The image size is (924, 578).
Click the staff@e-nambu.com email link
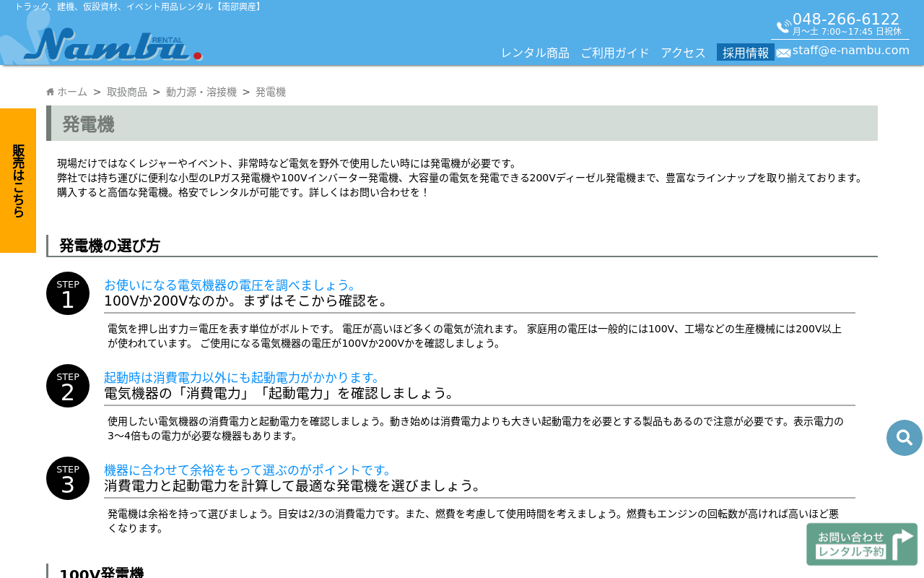click(851, 50)
